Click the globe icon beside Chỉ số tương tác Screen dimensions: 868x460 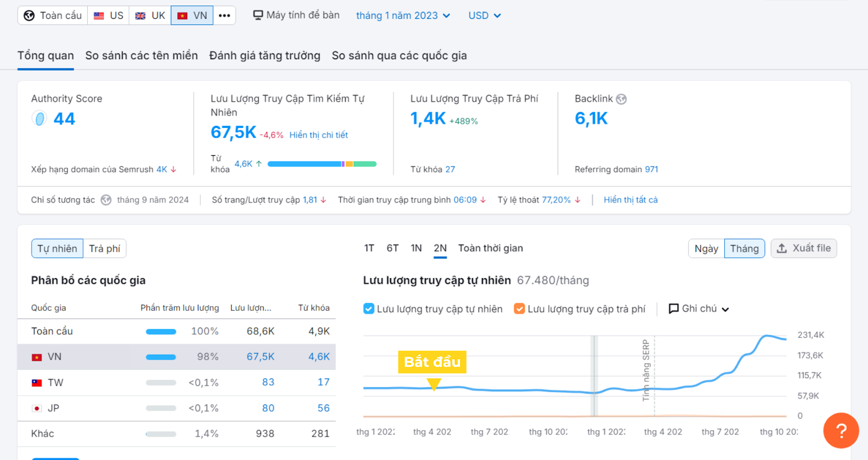pyautogui.click(x=106, y=200)
